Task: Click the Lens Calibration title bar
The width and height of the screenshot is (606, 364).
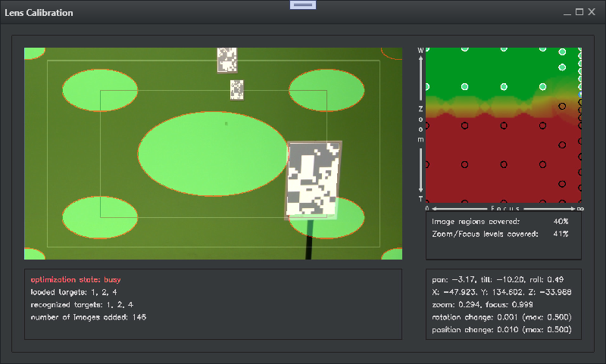Action: click(x=151, y=13)
